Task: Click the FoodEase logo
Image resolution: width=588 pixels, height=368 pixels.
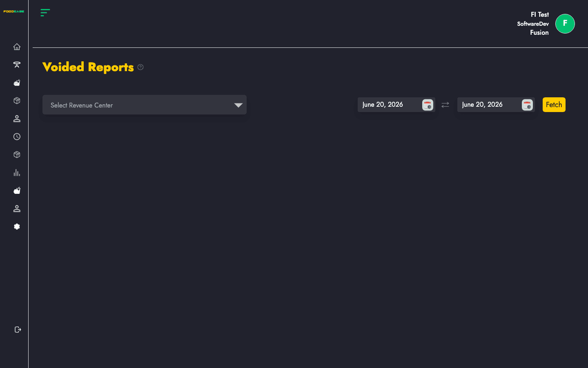Action: point(14,11)
